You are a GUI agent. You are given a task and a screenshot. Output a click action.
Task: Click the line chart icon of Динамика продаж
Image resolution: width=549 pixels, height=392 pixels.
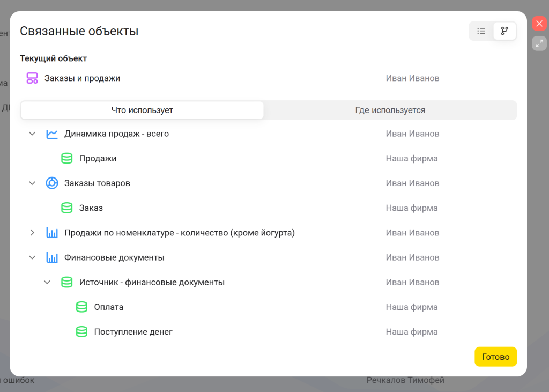click(x=52, y=134)
